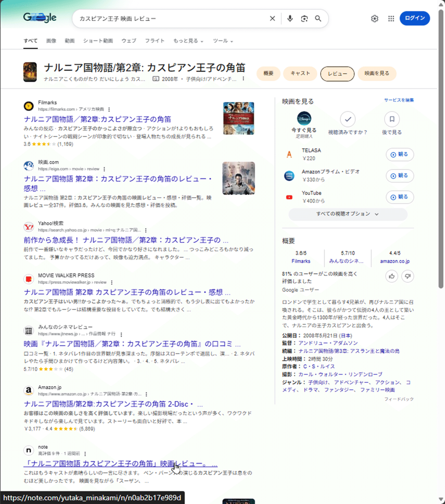The image size is (445, 504).
Task: Click the Amazon Prime Video service logo
Action: click(x=289, y=176)
